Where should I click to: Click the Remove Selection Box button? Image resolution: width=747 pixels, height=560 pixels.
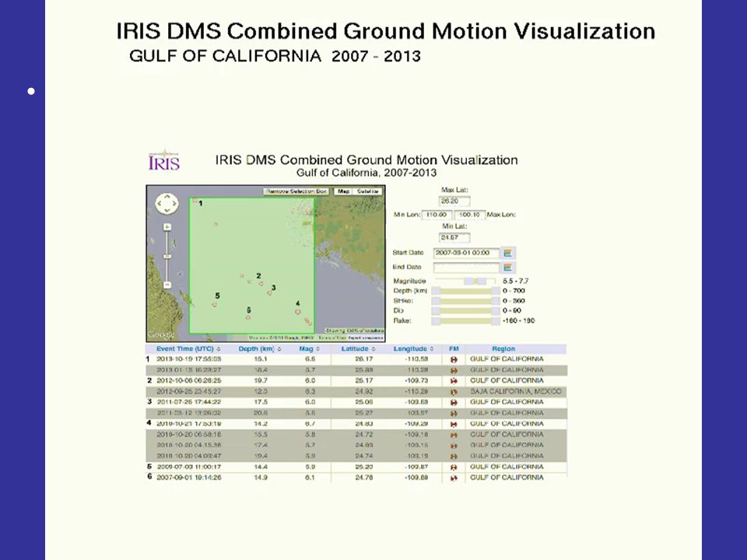(x=296, y=191)
